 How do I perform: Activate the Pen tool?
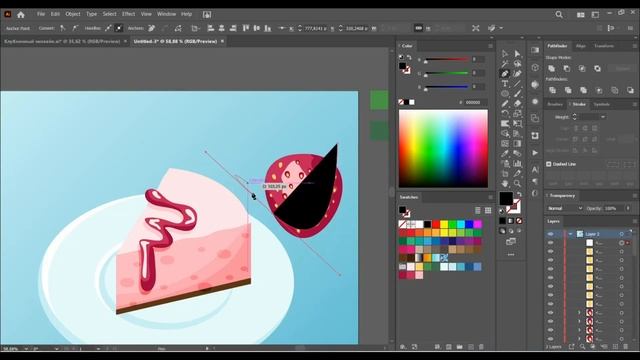click(x=505, y=73)
